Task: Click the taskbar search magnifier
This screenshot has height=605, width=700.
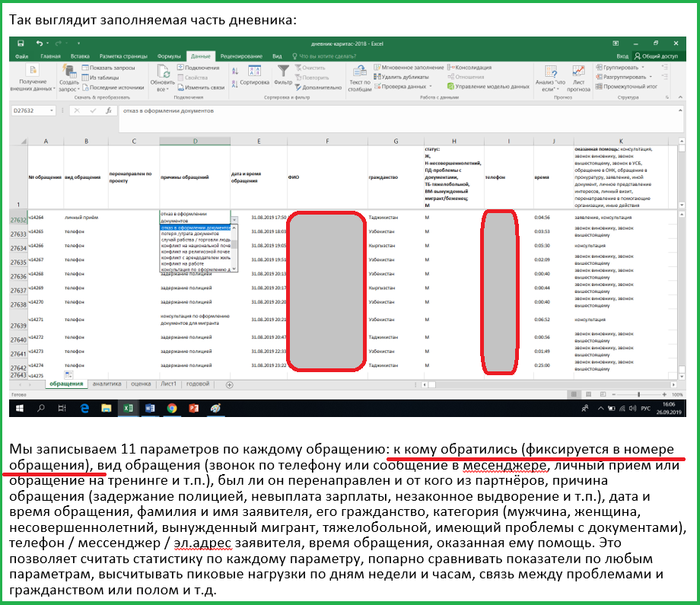Action: pos(41,408)
